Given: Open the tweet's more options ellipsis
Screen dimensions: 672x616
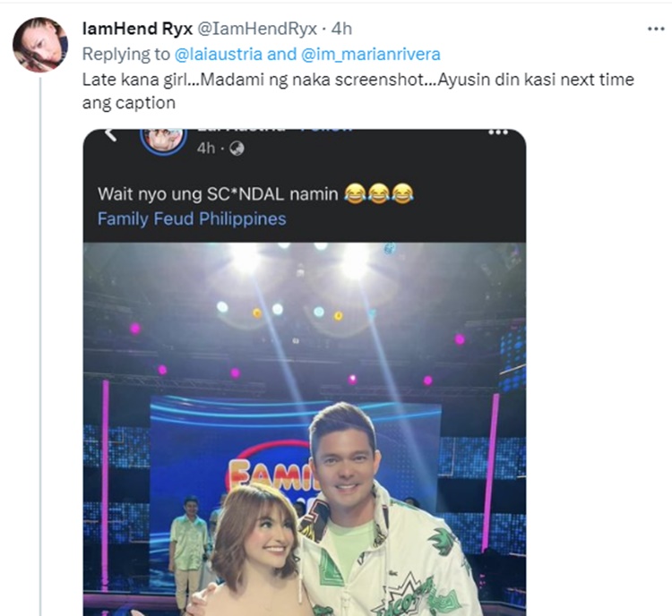Looking at the screenshot, I should 656,29.
